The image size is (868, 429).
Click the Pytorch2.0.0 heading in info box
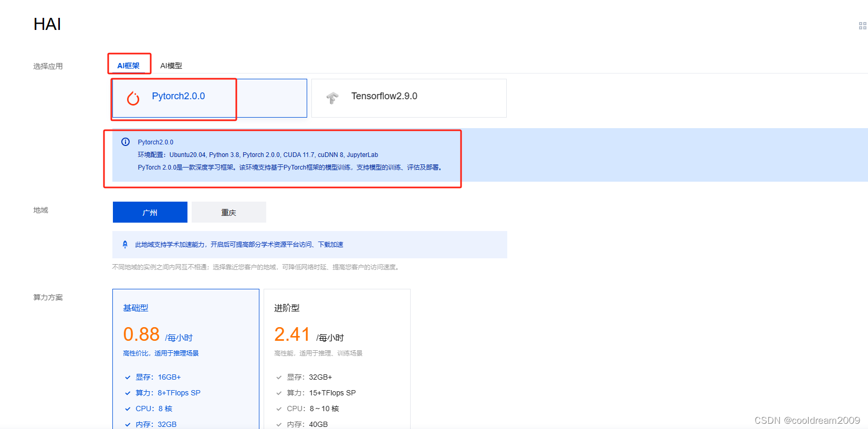[x=155, y=142]
